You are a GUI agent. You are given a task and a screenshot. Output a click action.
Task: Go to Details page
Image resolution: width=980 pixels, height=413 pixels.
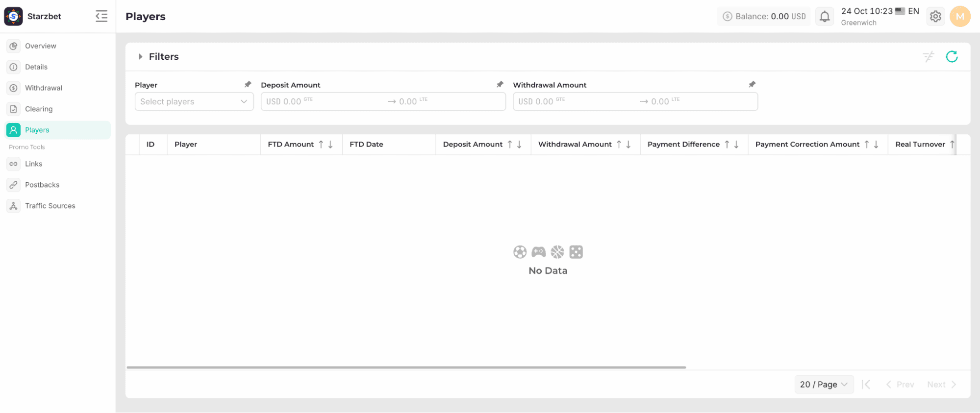(x=58, y=67)
